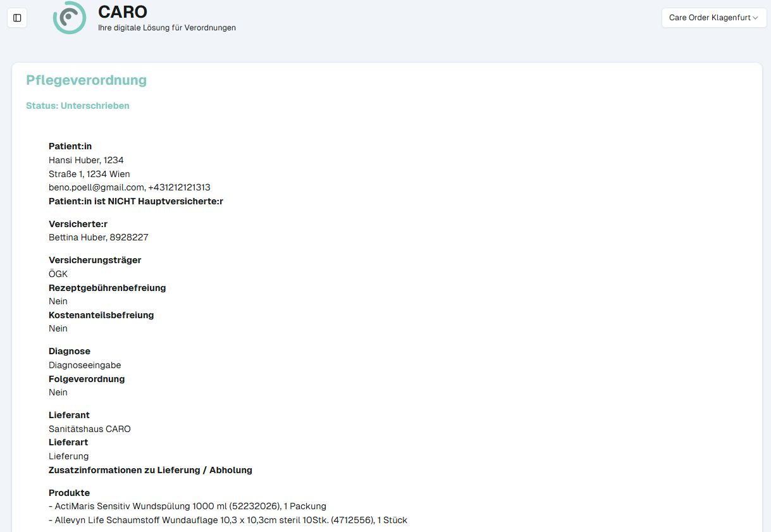The height and width of the screenshot is (532, 771).
Task: Click the Pflegeverordnung heading
Action: [86, 80]
